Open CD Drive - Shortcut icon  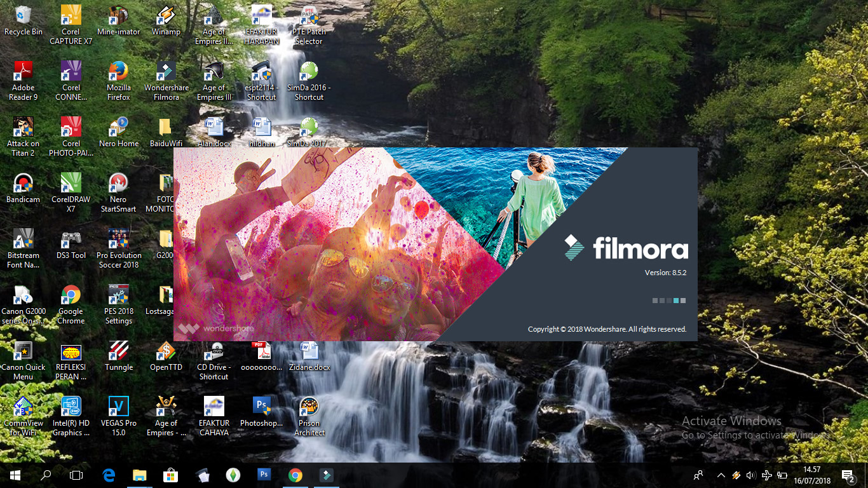coord(214,361)
